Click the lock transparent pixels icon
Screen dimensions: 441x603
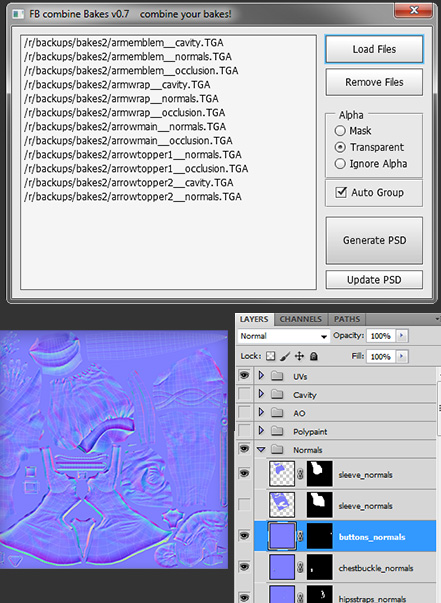pos(271,356)
